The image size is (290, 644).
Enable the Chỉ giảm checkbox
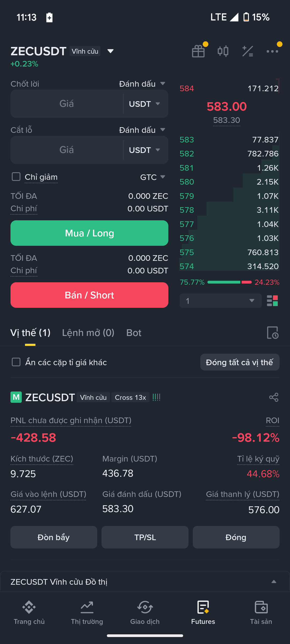(16, 177)
